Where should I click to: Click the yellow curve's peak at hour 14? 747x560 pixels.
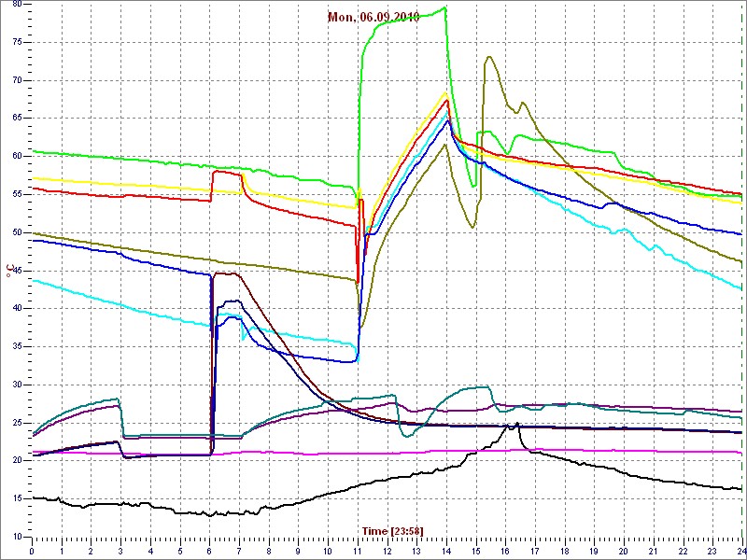[444, 92]
